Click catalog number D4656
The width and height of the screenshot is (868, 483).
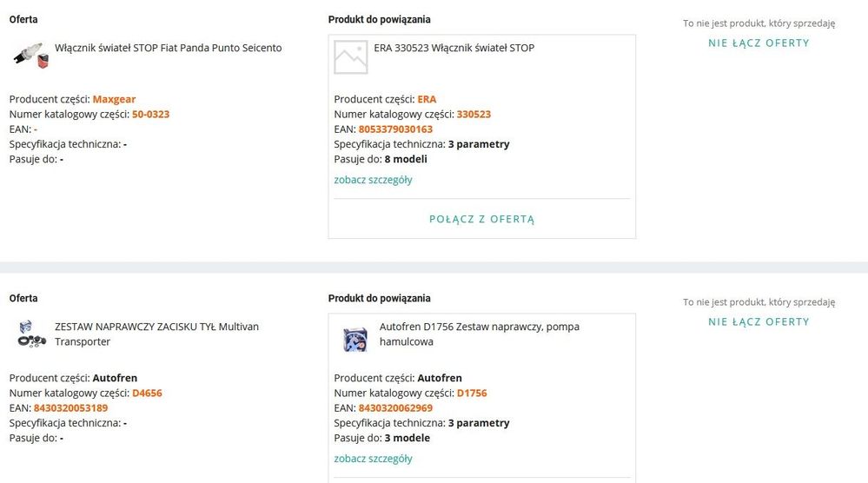click(147, 393)
